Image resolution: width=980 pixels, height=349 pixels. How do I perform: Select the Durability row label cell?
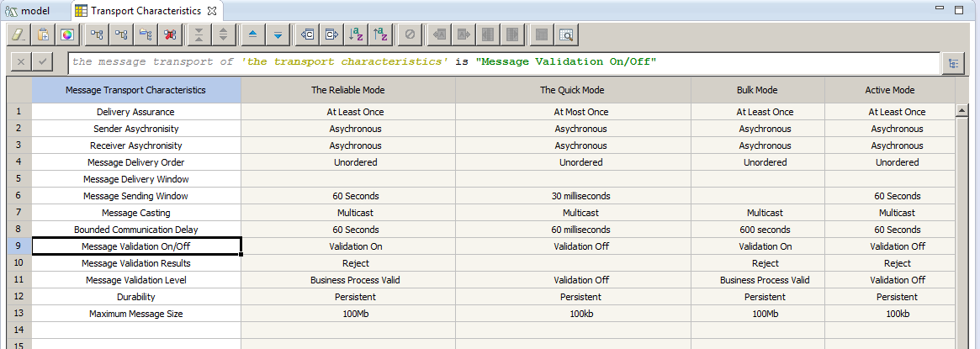pyautogui.click(x=135, y=297)
